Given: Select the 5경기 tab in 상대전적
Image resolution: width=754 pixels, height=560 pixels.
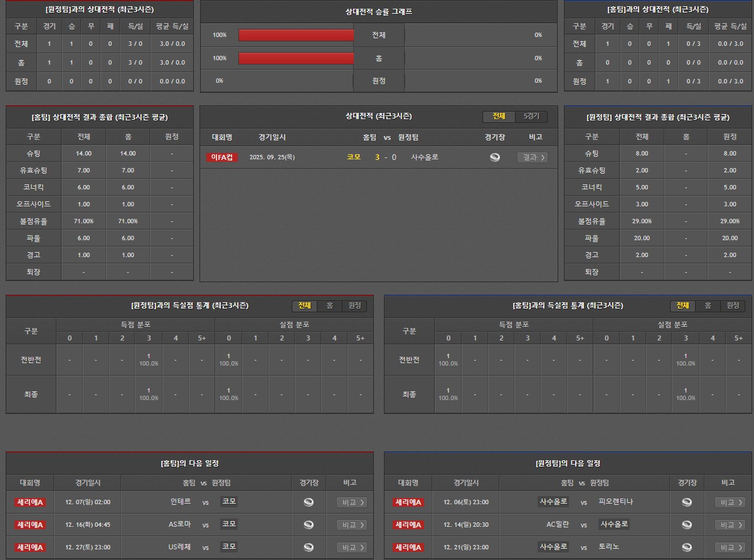Looking at the screenshot, I should click(531, 117).
